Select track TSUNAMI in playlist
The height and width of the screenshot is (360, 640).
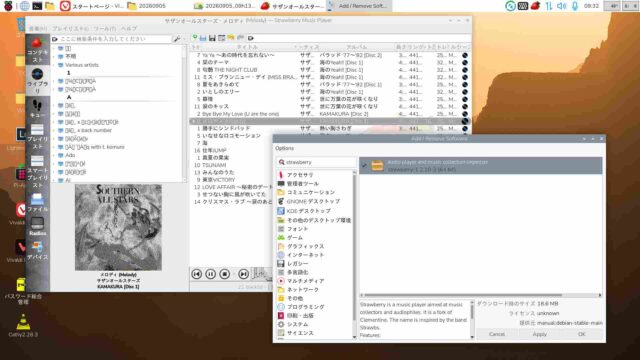click(x=214, y=165)
